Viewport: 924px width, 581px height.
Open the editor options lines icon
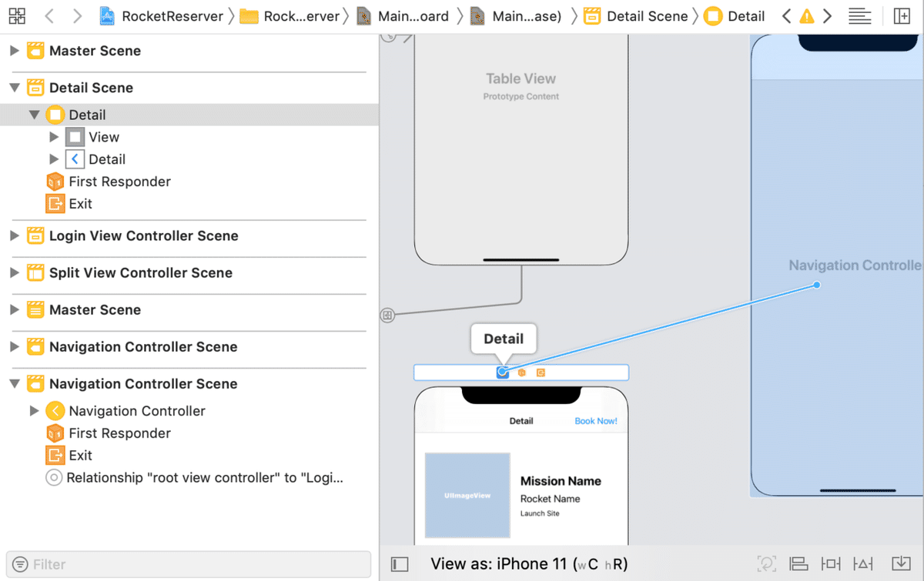(860, 16)
